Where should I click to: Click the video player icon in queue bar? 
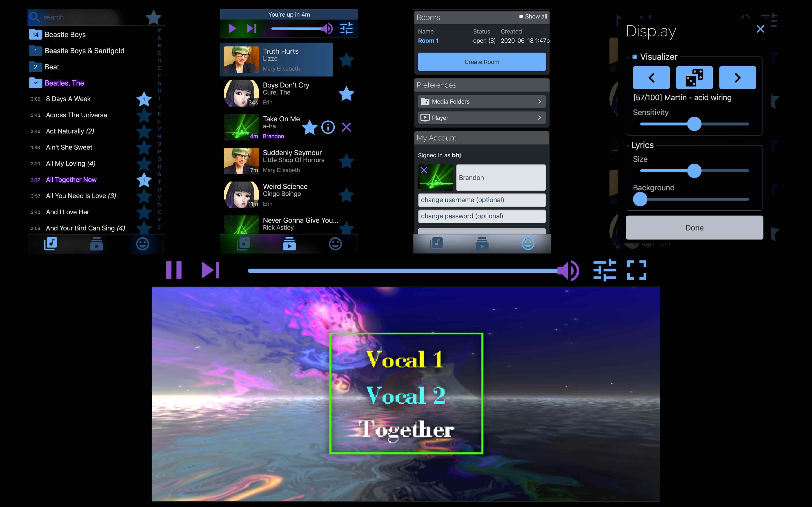(289, 244)
